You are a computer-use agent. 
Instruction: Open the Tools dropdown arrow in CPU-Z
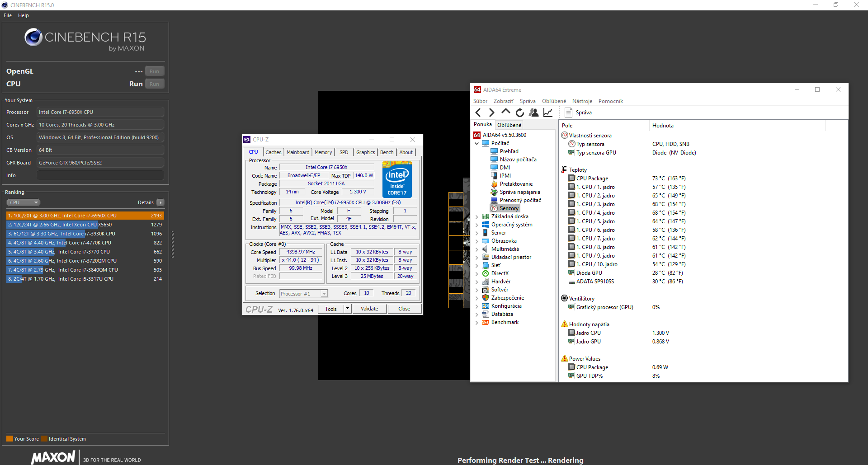[x=347, y=309]
